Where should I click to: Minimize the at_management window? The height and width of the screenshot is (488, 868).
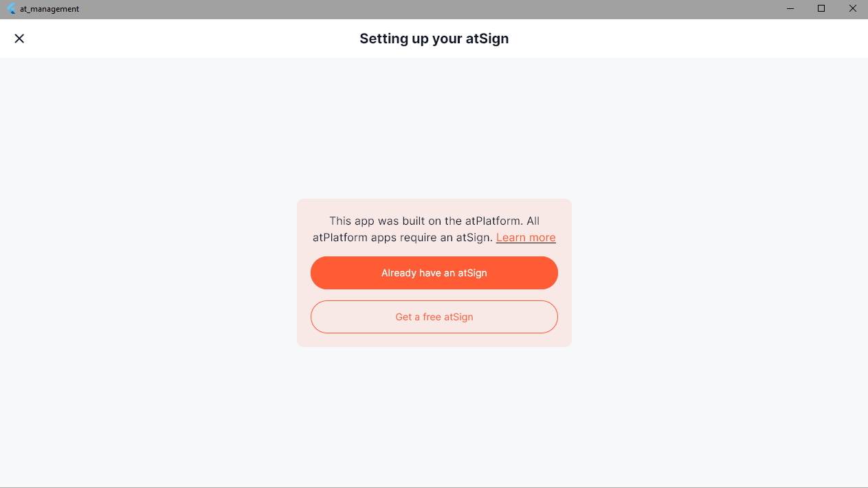pyautogui.click(x=790, y=9)
